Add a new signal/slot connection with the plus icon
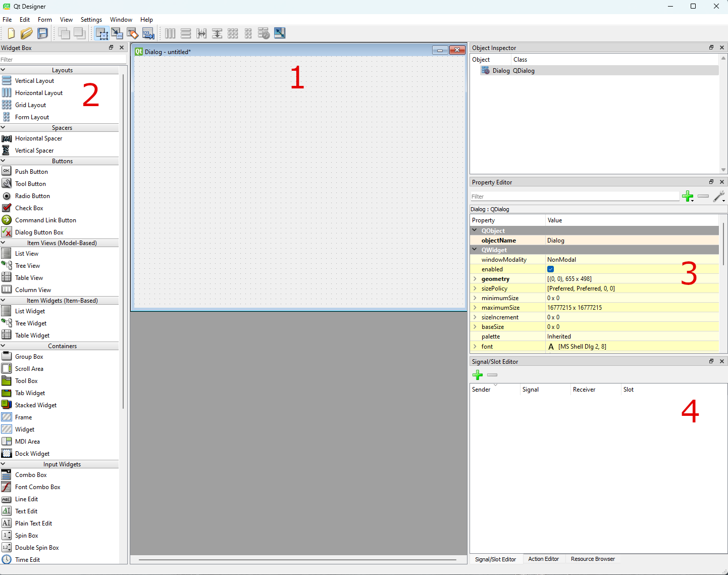 click(478, 375)
